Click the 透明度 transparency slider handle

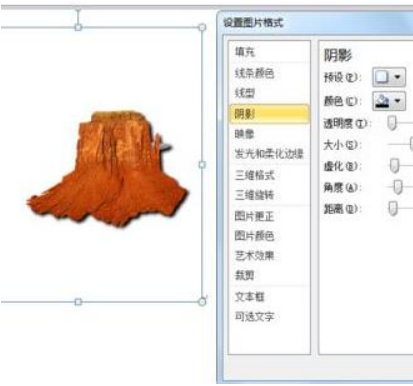tap(392, 123)
